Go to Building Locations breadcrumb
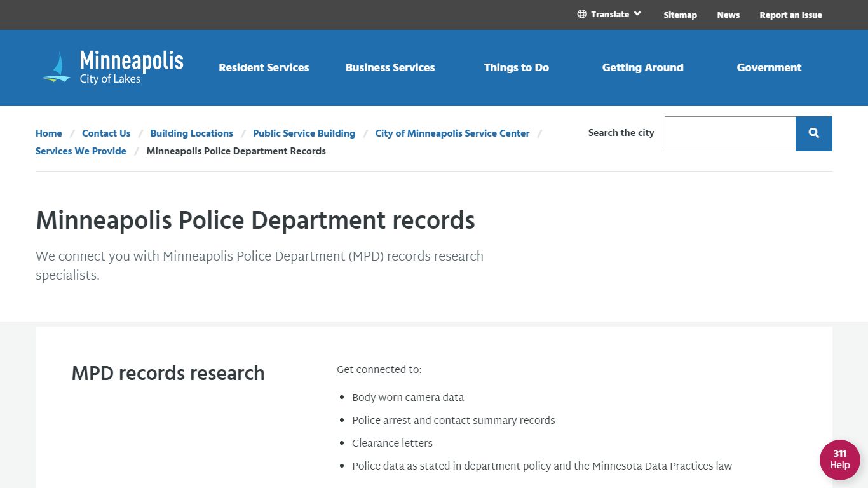This screenshot has width=868, height=488. coord(191,133)
